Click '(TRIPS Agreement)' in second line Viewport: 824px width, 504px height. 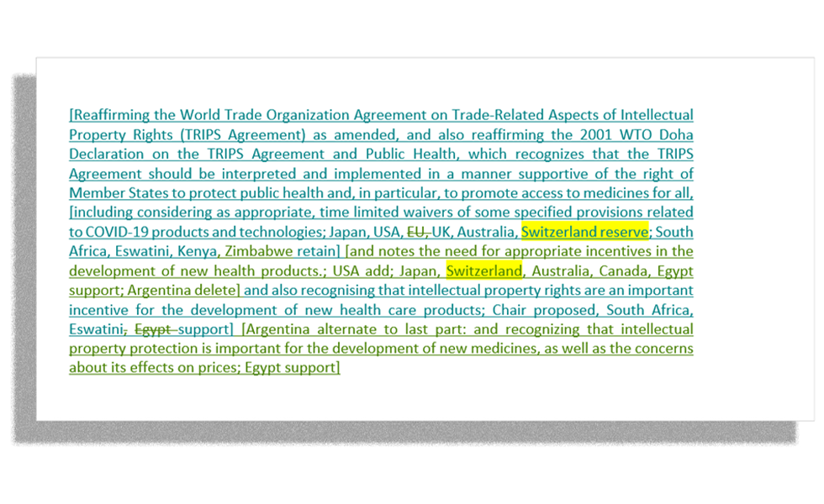[243, 134]
